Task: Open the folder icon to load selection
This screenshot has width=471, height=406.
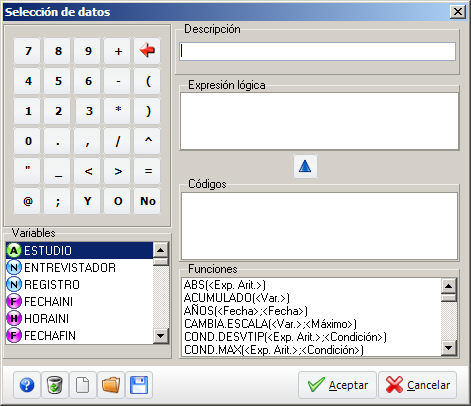Action: pyautogui.click(x=111, y=385)
